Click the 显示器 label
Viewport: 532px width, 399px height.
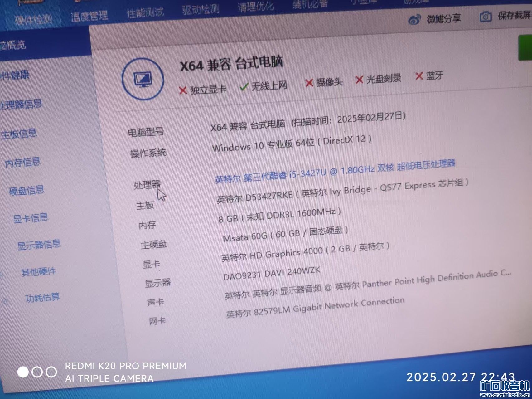click(158, 283)
